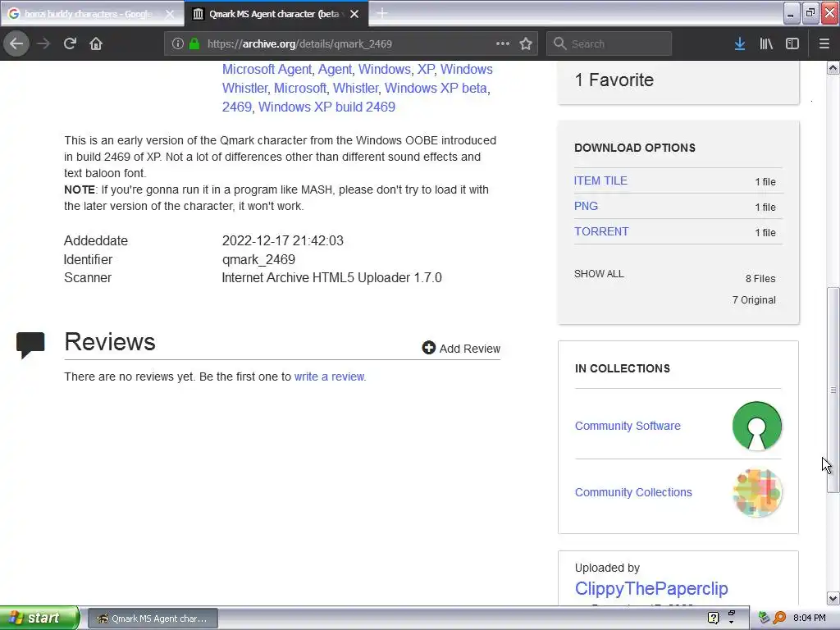
Task: Open the Community Software collection link
Action: point(628,426)
